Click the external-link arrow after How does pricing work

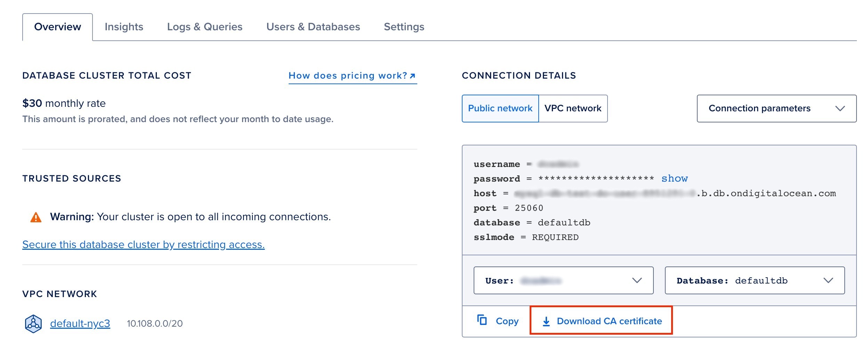tap(412, 75)
